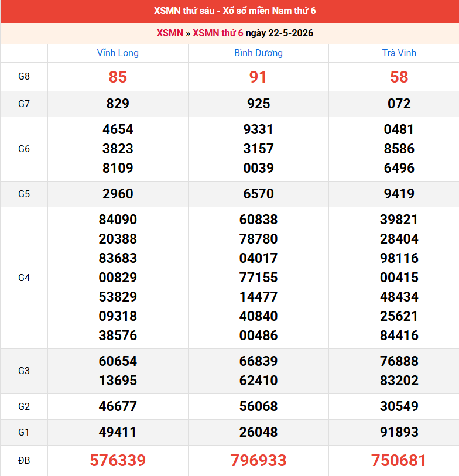Select G3 number 62410
Image resolution: width=459 pixels, height=476 pixels.
(258, 381)
